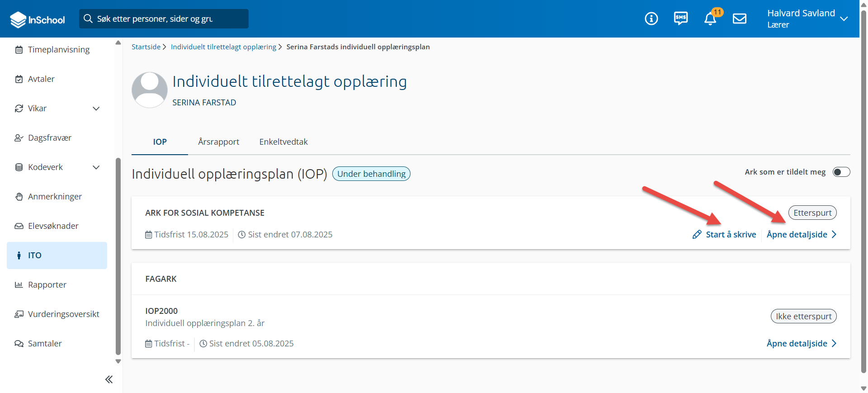Viewport: 868px width, 393px height.
Task: Open the SMS messages icon
Action: pos(680,19)
